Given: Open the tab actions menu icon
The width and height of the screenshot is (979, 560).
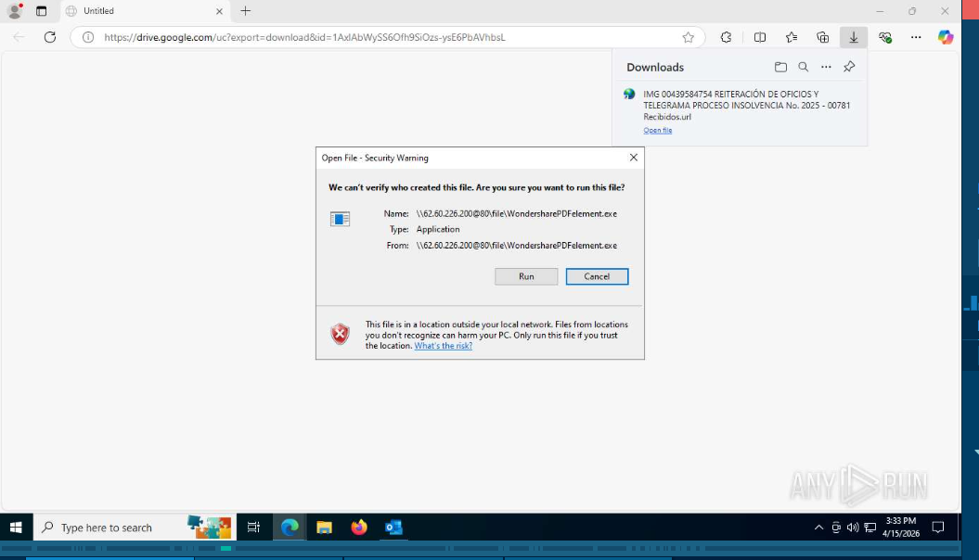Looking at the screenshot, I should click(41, 10).
